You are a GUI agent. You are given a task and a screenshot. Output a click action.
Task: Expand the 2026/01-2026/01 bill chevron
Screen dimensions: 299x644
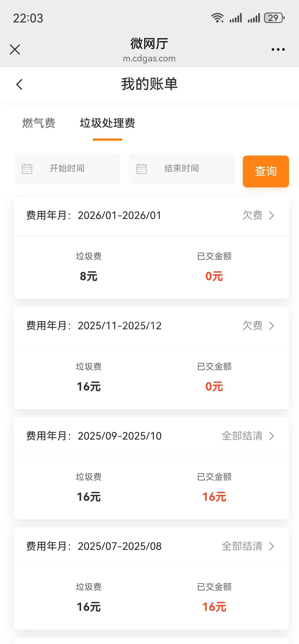[x=272, y=216]
